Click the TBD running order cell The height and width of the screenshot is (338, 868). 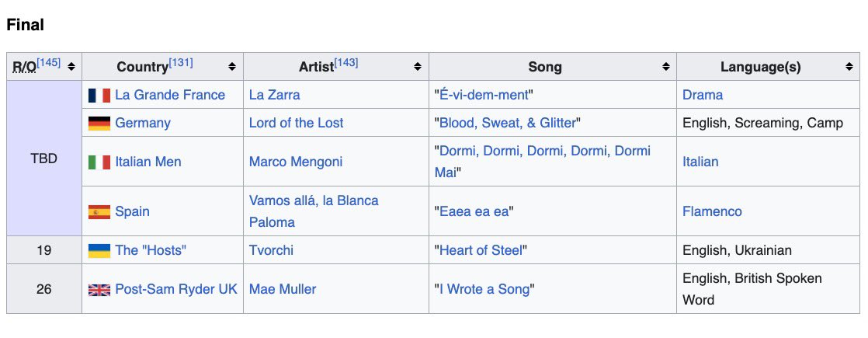[x=43, y=159]
